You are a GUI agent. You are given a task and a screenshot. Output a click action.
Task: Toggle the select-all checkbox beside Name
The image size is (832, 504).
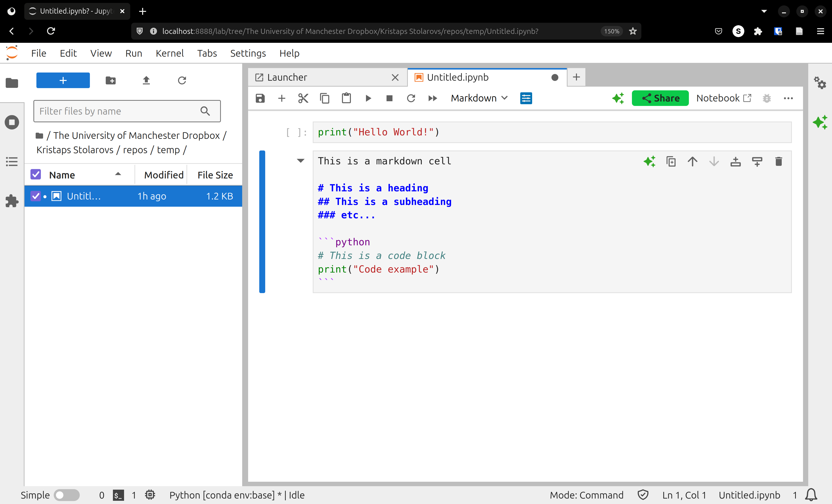coord(36,175)
